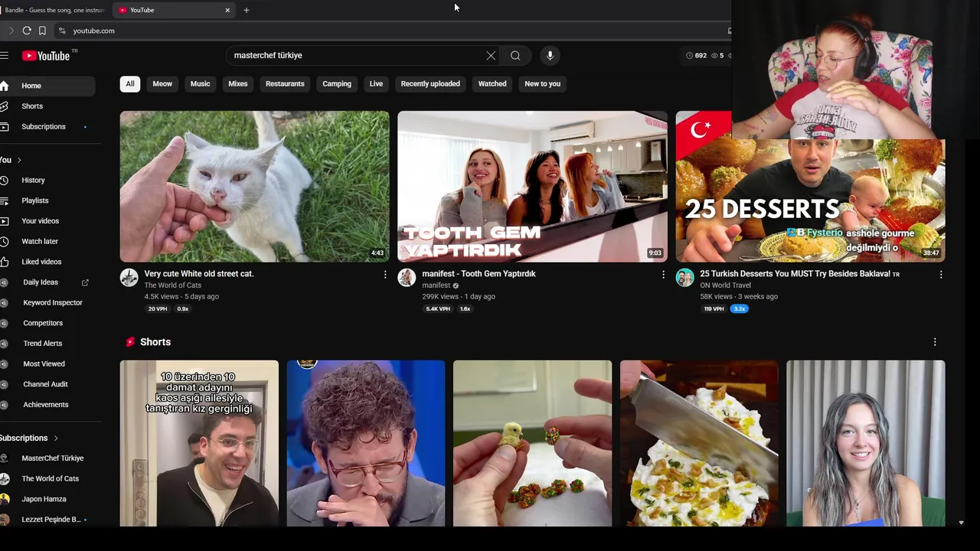The width and height of the screenshot is (980, 551).
Task: Open Lezzet Peşinde subscription channel
Action: (x=47, y=520)
